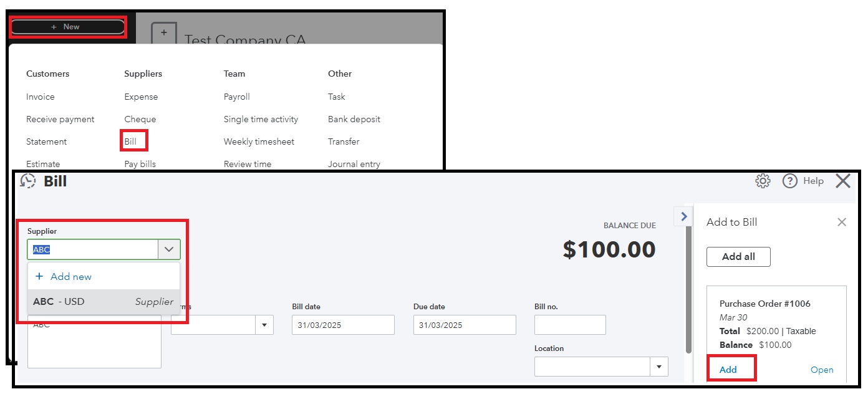Click the Due date field
The image size is (868, 394).
coord(465,325)
